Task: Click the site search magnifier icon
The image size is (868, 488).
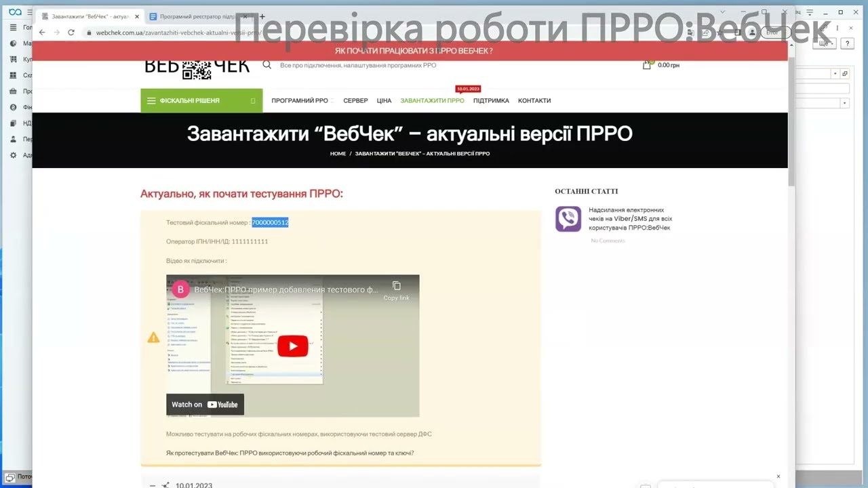Action: [x=267, y=65]
